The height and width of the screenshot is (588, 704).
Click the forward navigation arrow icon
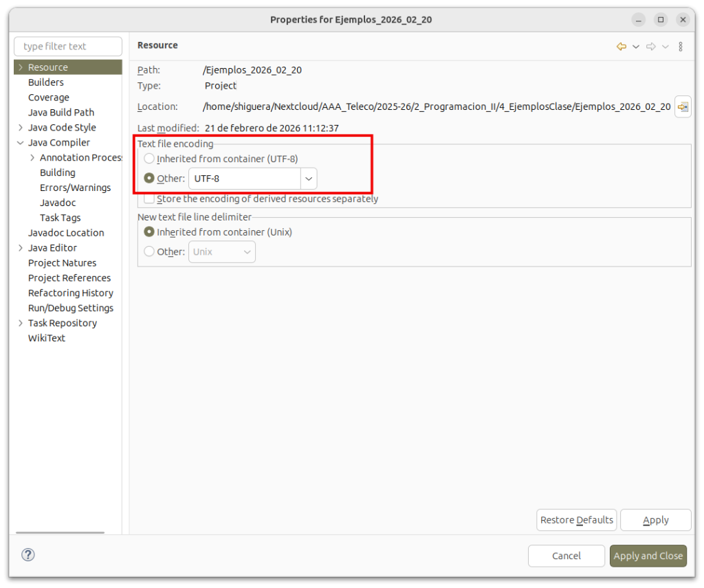(x=650, y=47)
